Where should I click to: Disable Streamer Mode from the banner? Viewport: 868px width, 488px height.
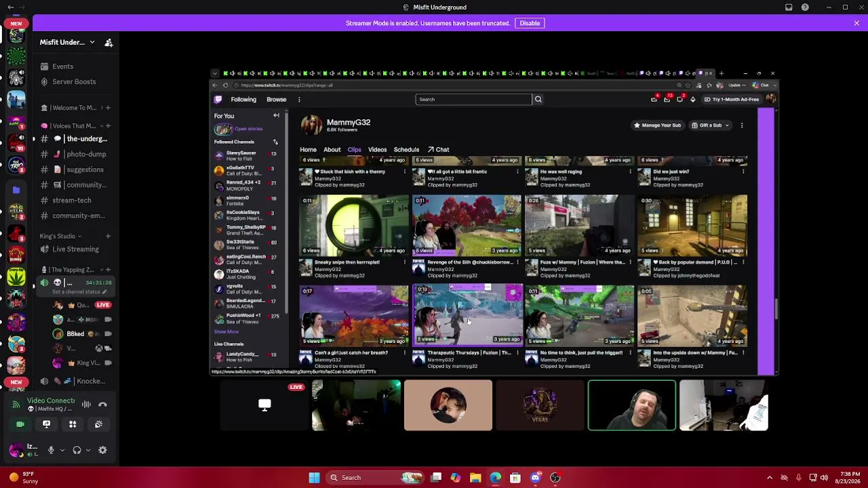click(x=530, y=23)
